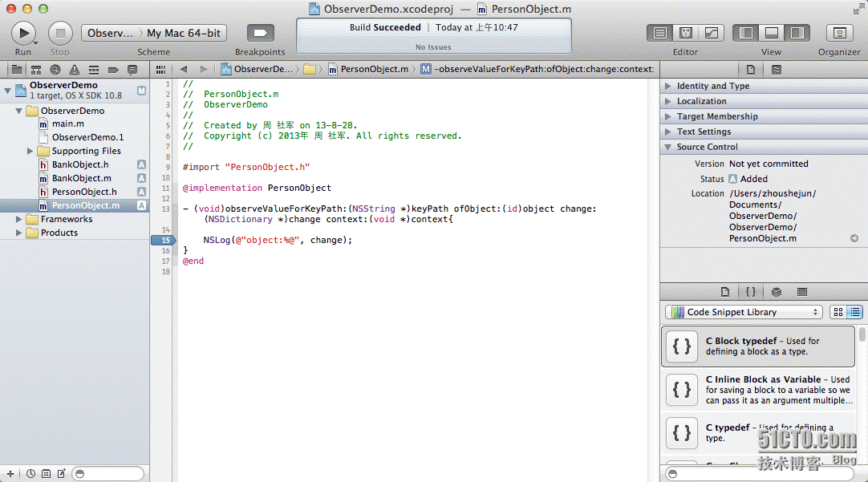Viewport: 868px width, 482px height.
Task: Expand the Text Settings section
Action: point(668,132)
